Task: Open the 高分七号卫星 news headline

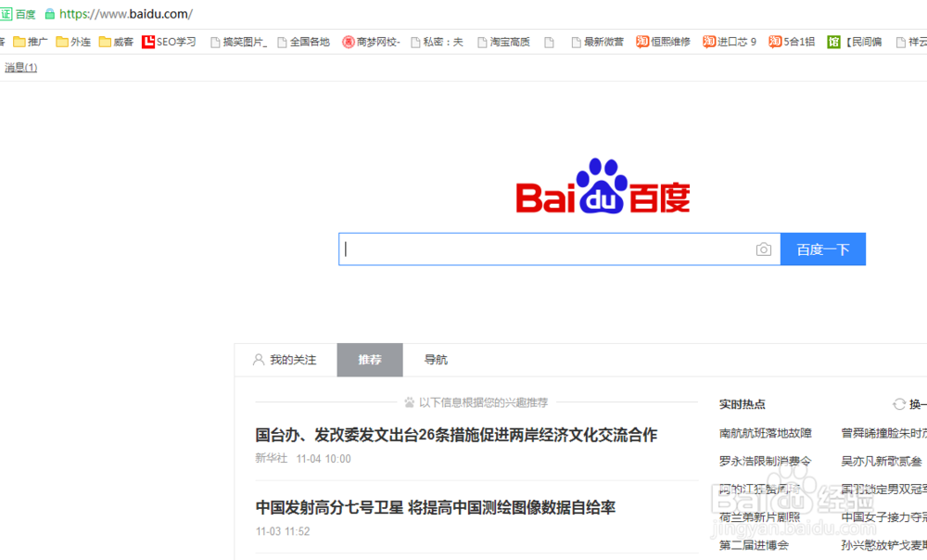Action: point(436,507)
